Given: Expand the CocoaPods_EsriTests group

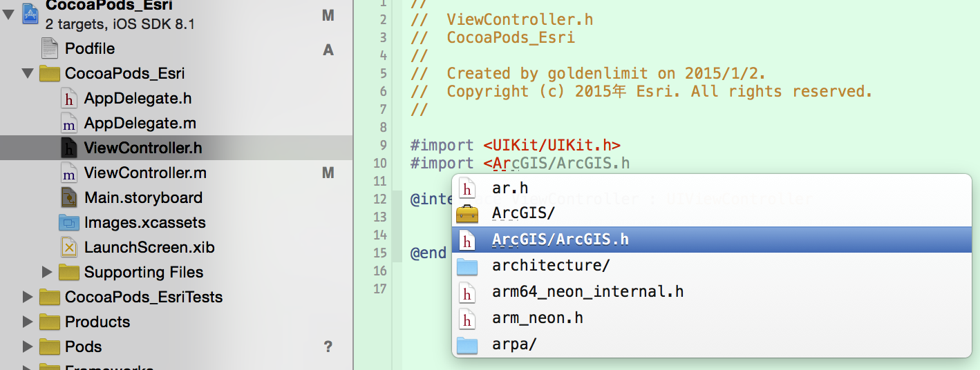Looking at the screenshot, I should pos(28,298).
